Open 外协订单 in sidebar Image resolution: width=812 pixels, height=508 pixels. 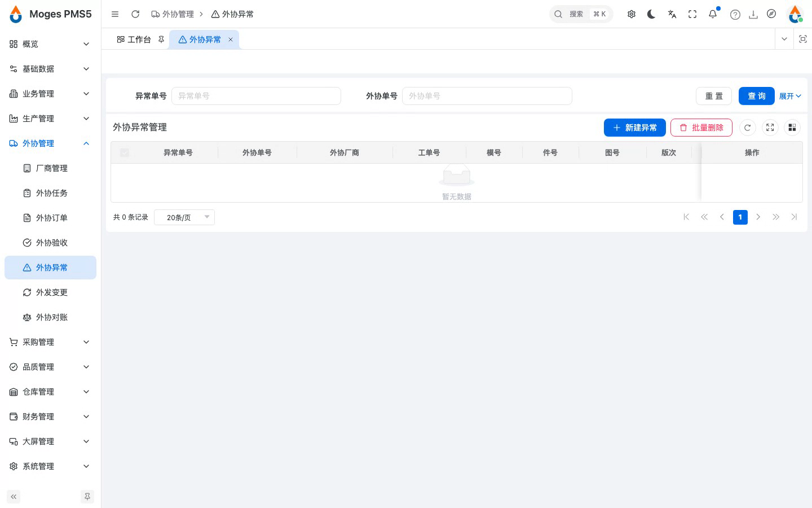50,218
